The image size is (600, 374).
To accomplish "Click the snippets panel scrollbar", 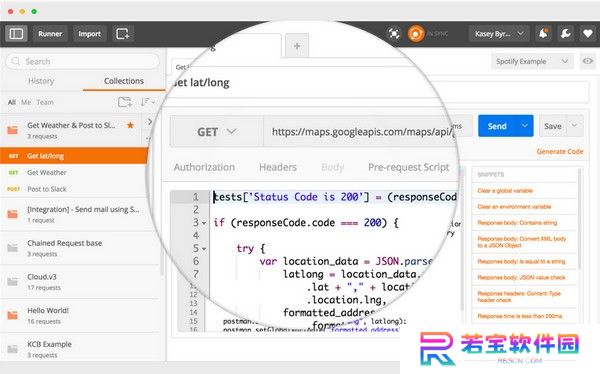I will click(580, 218).
